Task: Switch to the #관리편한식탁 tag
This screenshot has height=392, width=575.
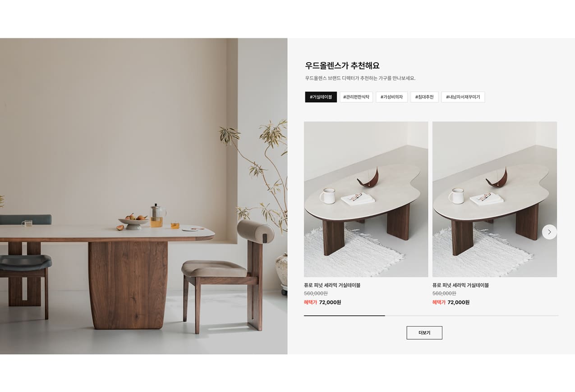Action: tap(356, 97)
